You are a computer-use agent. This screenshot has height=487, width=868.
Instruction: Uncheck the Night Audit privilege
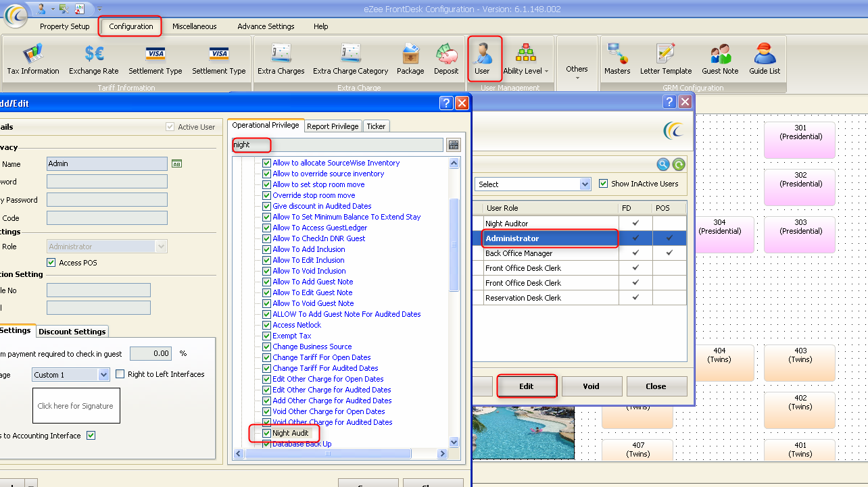pyautogui.click(x=267, y=433)
